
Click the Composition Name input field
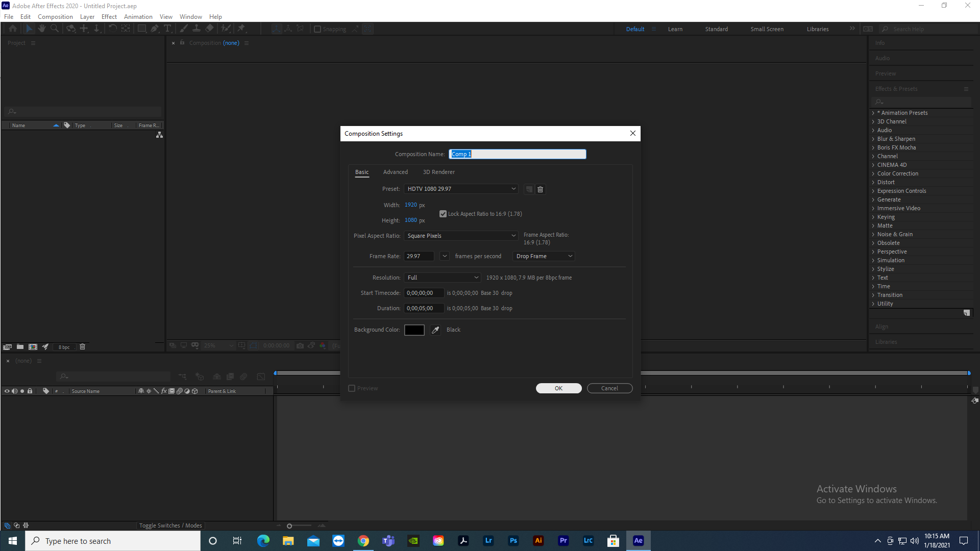(518, 154)
